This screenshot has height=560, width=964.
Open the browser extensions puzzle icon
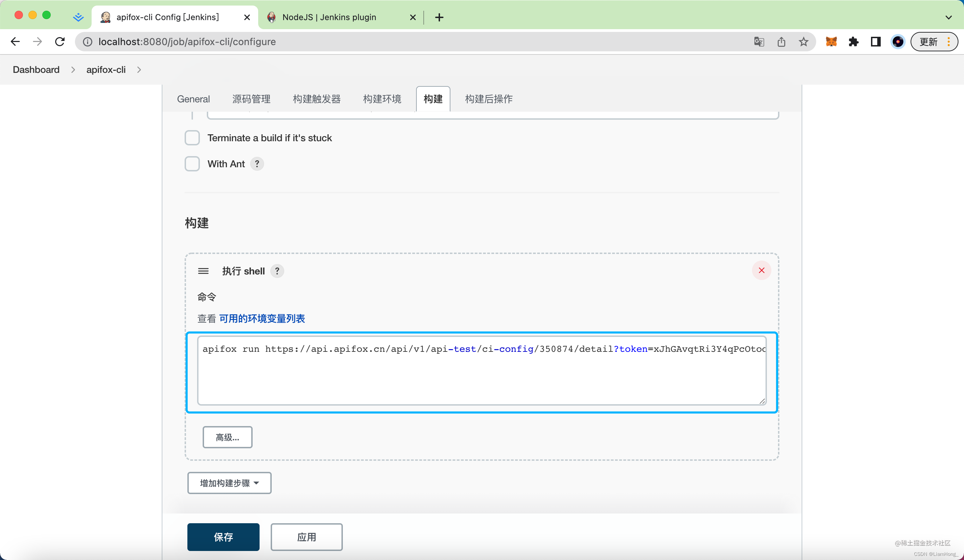point(853,42)
